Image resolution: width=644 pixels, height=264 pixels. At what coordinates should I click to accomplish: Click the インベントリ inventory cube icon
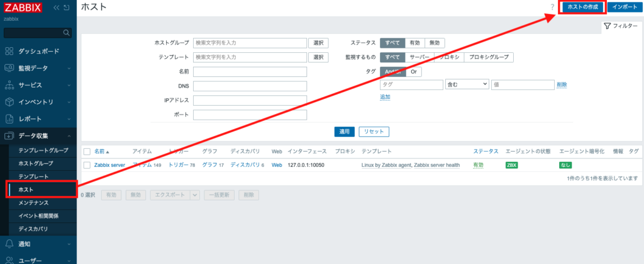point(9,102)
